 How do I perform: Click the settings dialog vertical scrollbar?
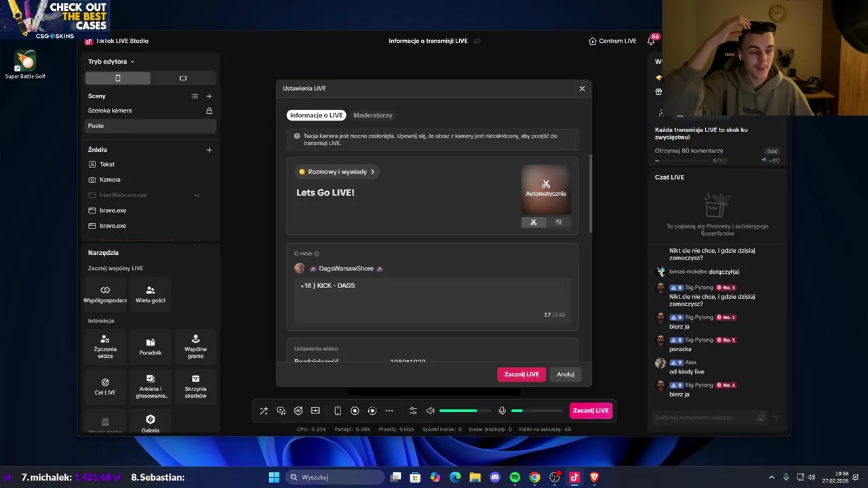[590, 193]
